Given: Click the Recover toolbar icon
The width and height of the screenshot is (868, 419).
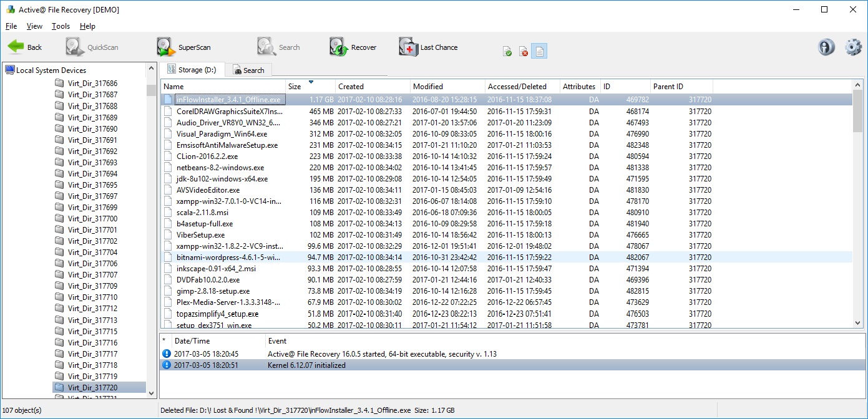Looking at the screenshot, I should pyautogui.click(x=336, y=46).
